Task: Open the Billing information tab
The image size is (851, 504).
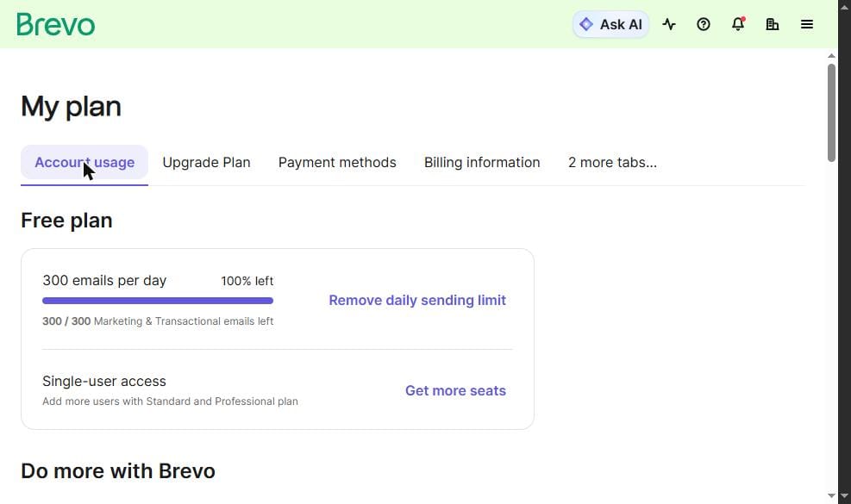Action: tap(482, 163)
